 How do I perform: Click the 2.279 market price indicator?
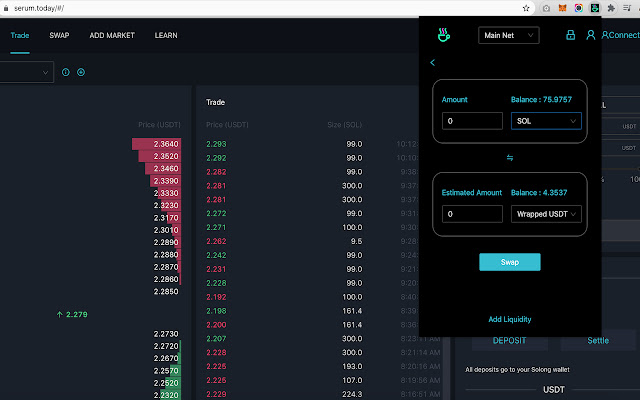click(x=72, y=314)
